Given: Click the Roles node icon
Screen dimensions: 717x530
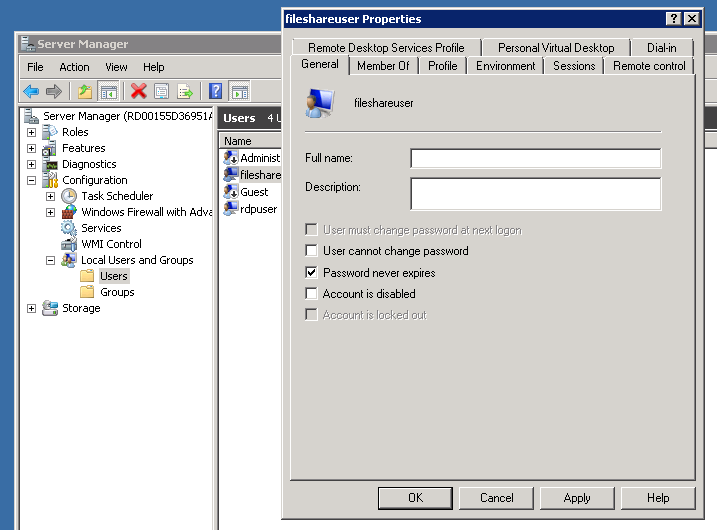Looking at the screenshot, I should [x=49, y=132].
